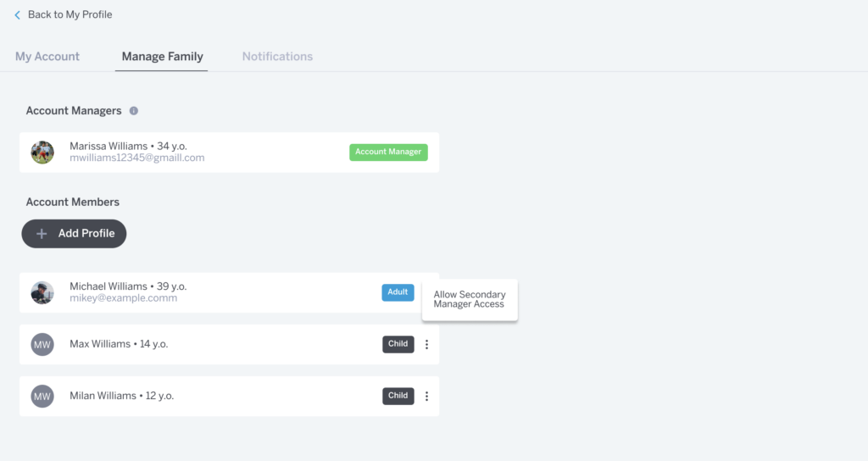Click the Add Profile button

[x=74, y=234]
